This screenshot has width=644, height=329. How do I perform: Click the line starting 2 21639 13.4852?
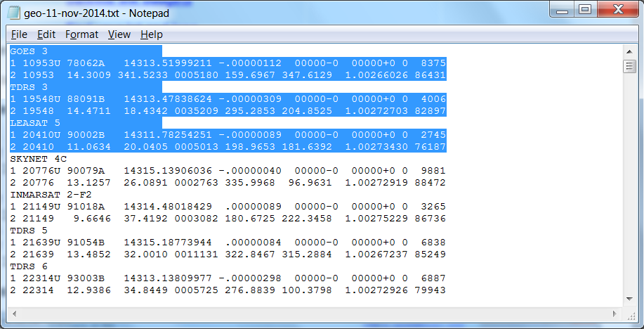(228, 254)
